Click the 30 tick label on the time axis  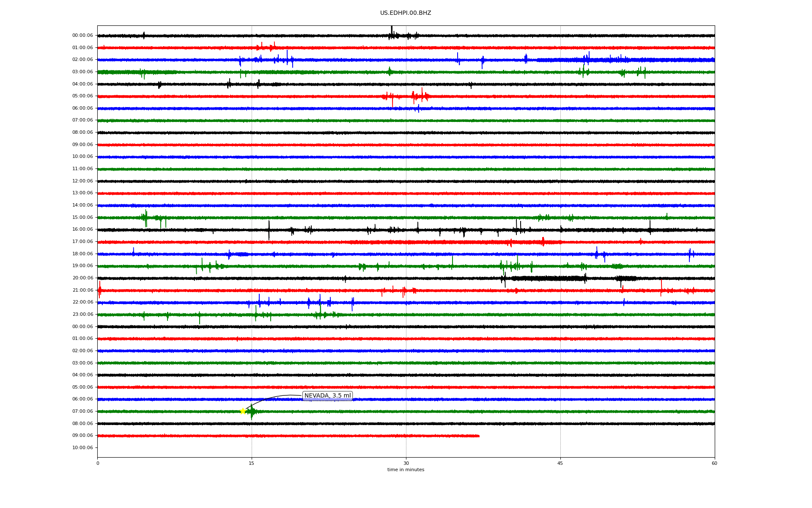point(406,463)
